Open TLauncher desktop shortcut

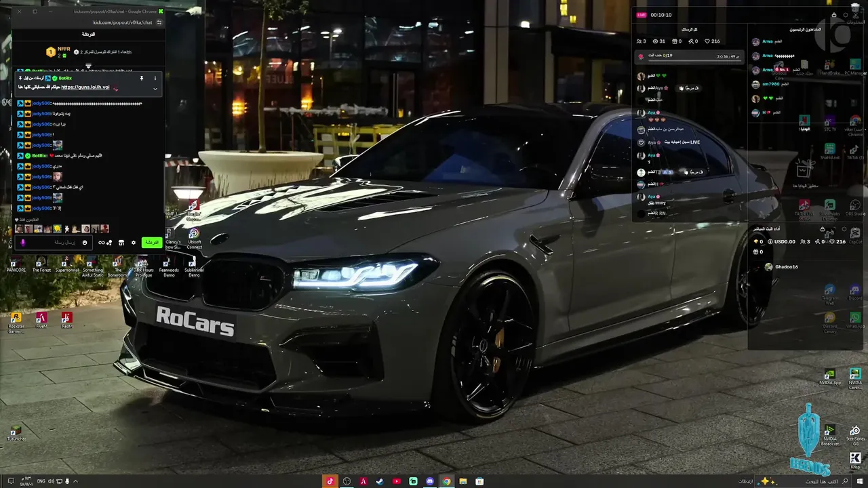coord(16,433)
